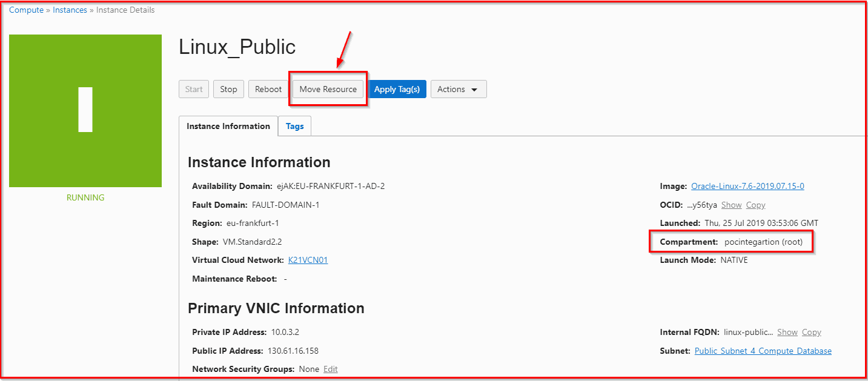Edit the Network Security Groups
The image size is (868, 381).
(330, 369)
